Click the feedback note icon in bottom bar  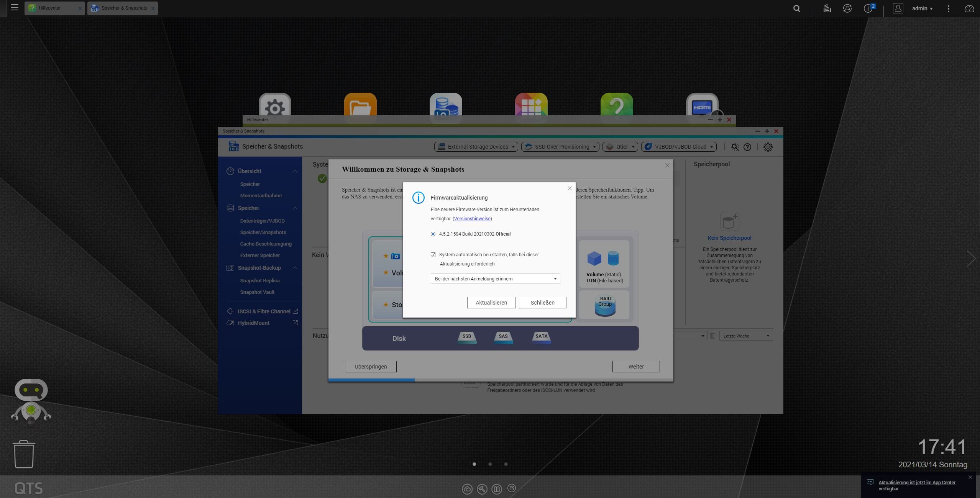point(512,488)
